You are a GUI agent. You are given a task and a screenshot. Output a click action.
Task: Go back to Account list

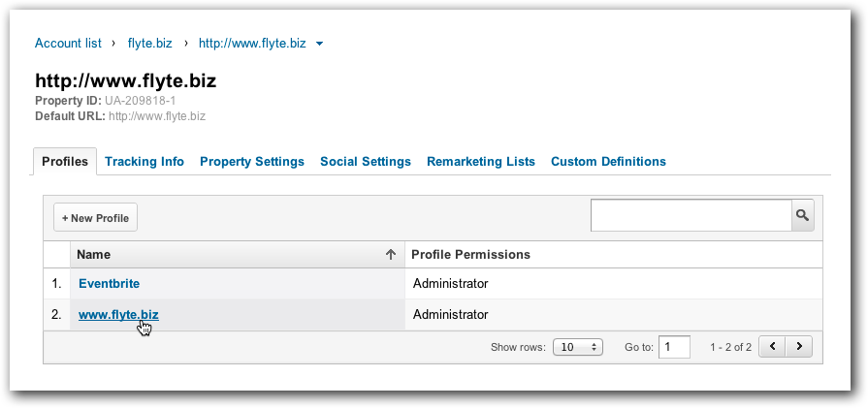coord(68,43)
